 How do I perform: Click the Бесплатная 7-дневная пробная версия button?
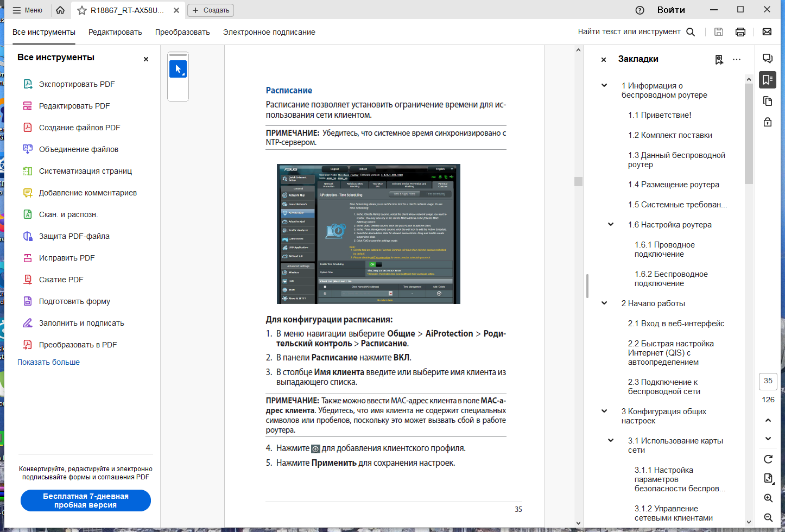pyautogui.click(x=85, y=500)
